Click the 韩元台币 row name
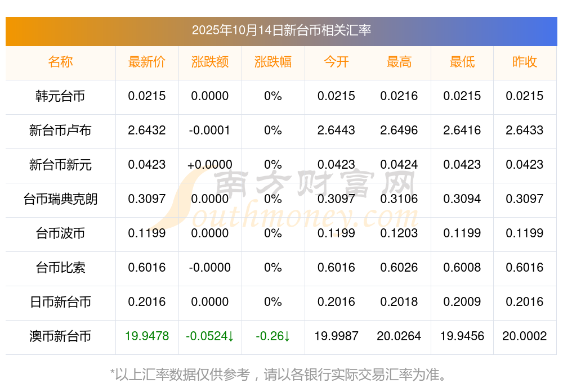The height and width of the screenshot is (392, 563). click(60, 96)
